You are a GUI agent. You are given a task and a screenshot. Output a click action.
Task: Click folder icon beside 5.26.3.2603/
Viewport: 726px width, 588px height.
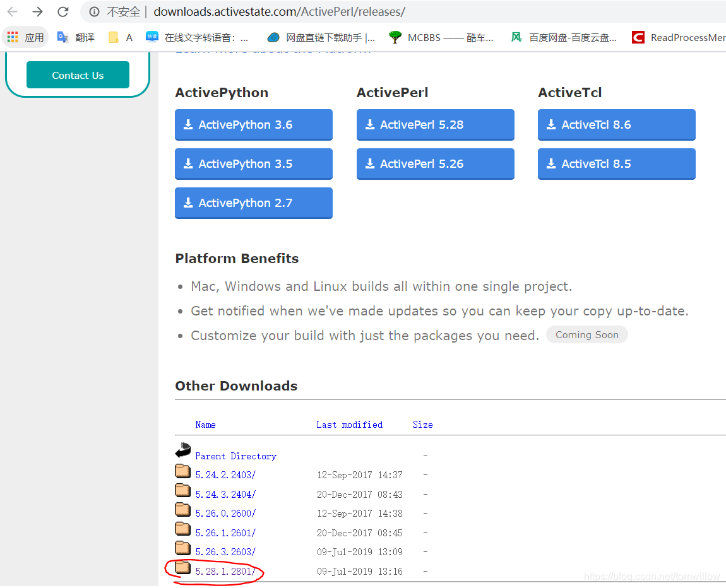point(183,548)
